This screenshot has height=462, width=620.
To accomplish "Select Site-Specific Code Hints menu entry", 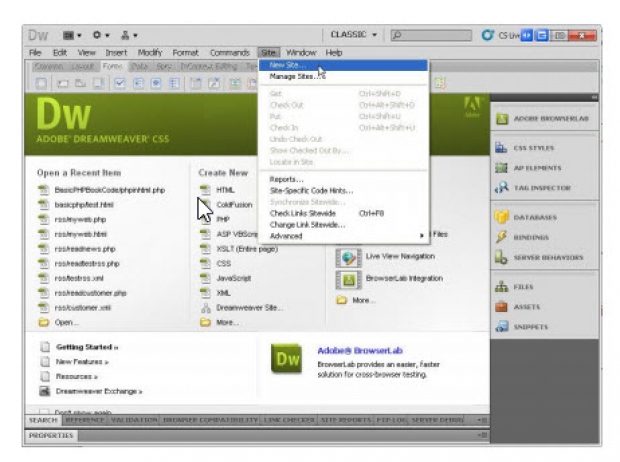I will [x=343, y=191].
